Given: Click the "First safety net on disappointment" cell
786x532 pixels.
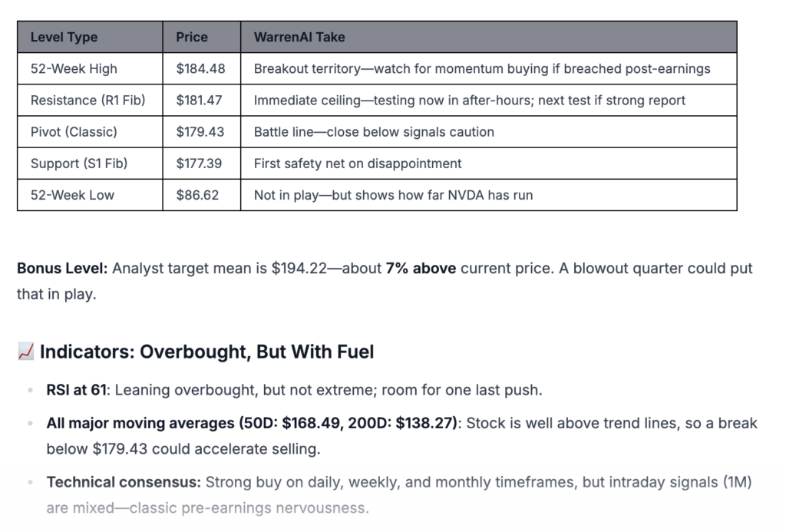Looking at the screenshot, I should [x=358, y=164].
